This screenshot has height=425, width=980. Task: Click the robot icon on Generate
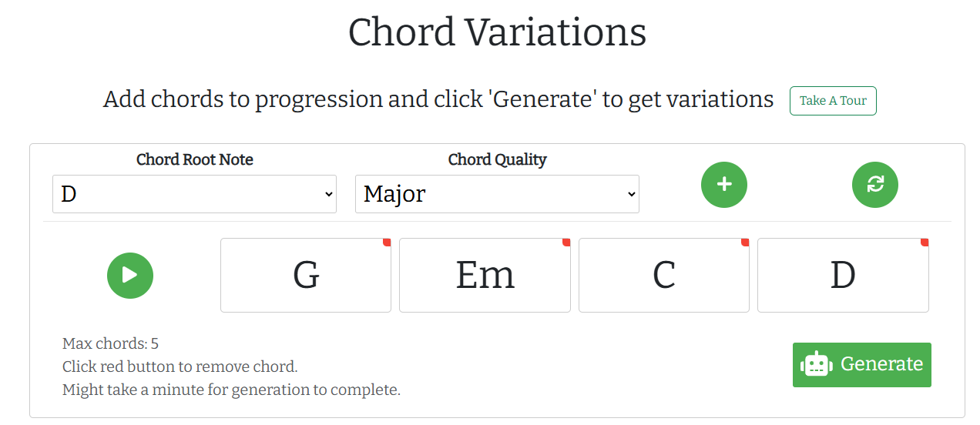[817, 365]
